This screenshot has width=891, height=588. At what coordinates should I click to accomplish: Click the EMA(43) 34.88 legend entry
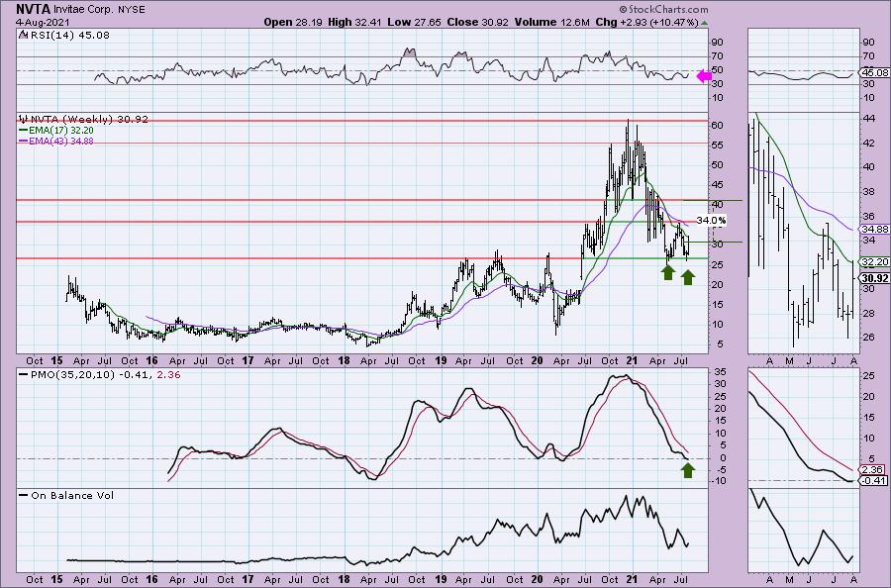pos(56,141)
